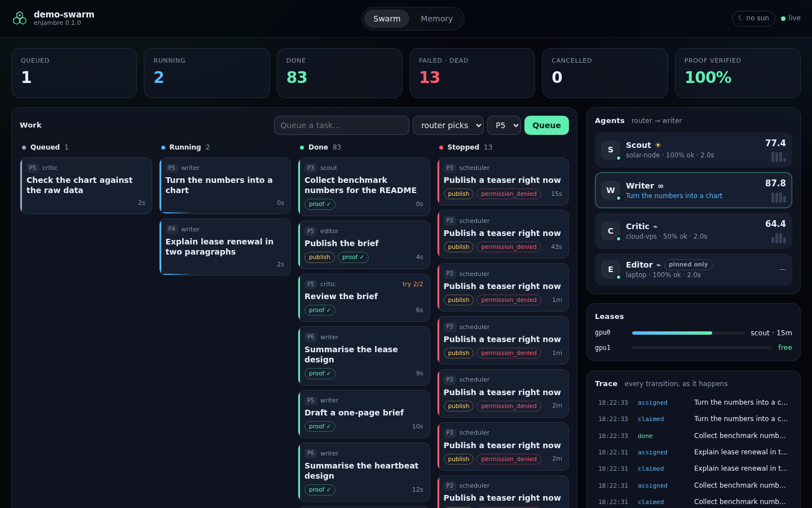Viewport: 812px width, 508px height.
Task: Click the 'publish' tag on Publish the brief
Action: coord(320,257)
